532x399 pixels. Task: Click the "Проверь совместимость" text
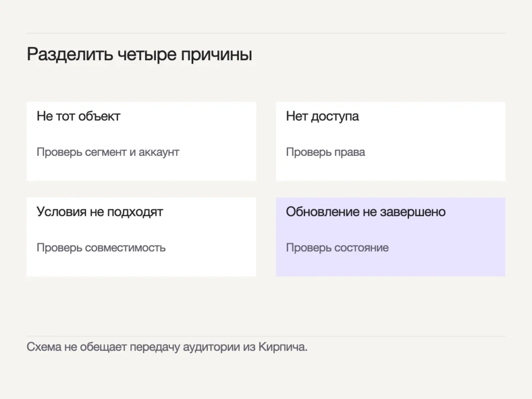(101, 248)
